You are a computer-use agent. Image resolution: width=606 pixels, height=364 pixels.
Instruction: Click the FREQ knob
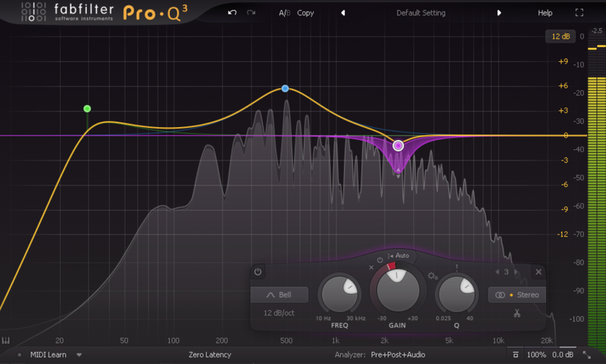339,294
